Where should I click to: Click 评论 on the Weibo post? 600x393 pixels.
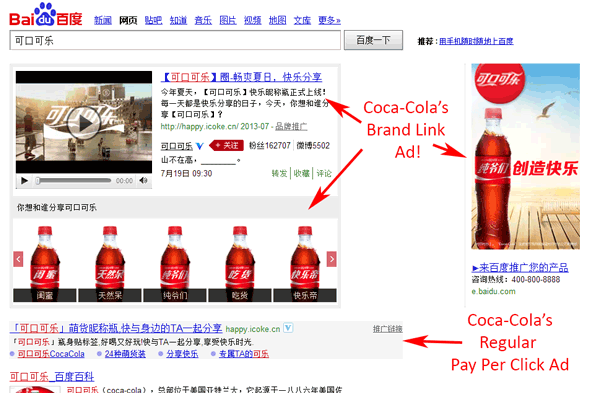click(x=324, y=173)
